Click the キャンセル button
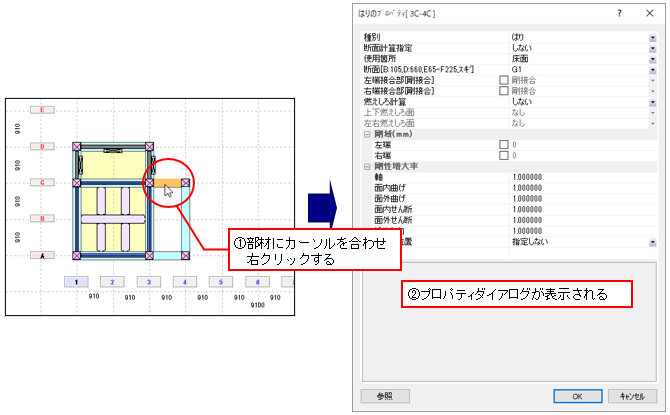The width and height of the screenshot is (670, 415). [x=632, y=396]
